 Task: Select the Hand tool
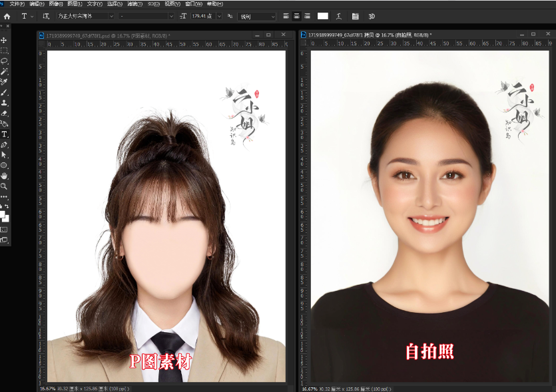(x=4, y=176)
